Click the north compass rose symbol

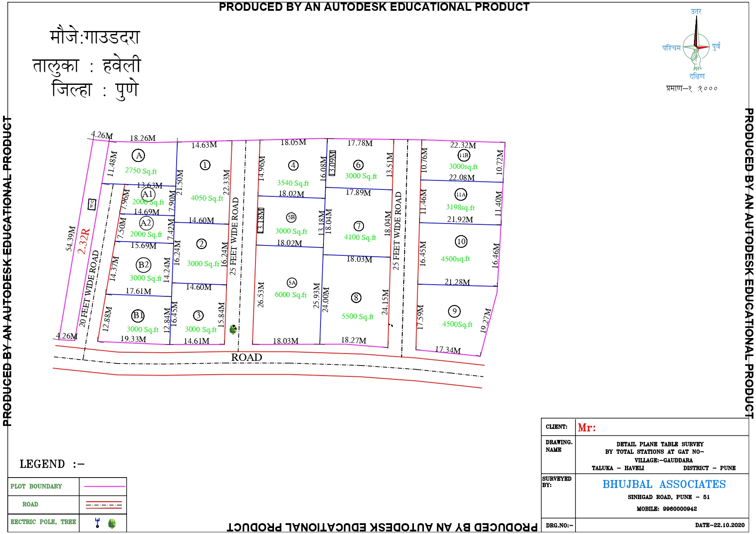coord(696,47)
